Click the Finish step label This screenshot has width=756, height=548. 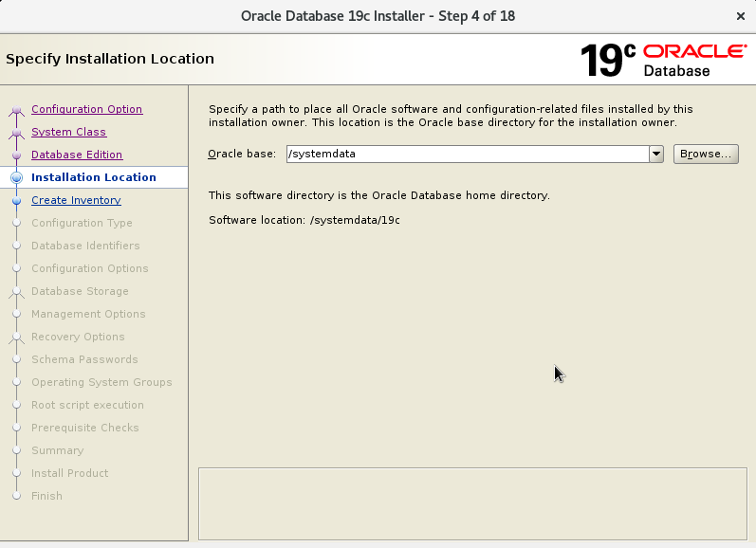[x=46, y=496]
